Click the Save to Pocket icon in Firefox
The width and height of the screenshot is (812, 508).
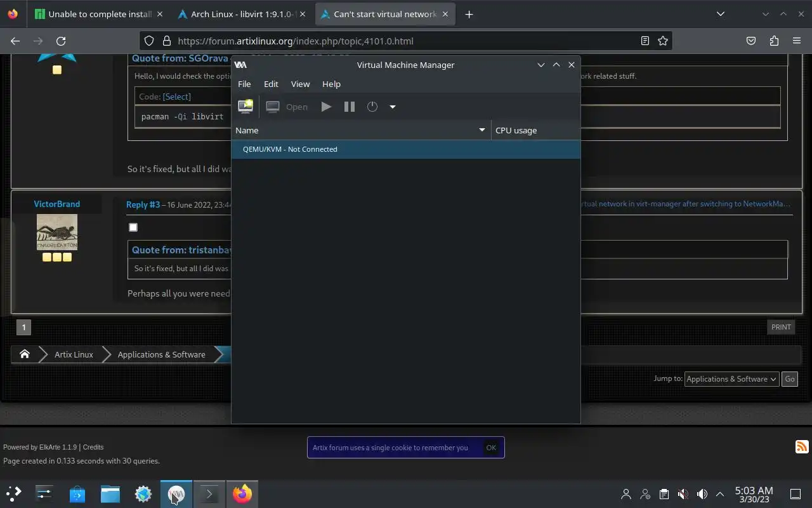tap(751, 41)
